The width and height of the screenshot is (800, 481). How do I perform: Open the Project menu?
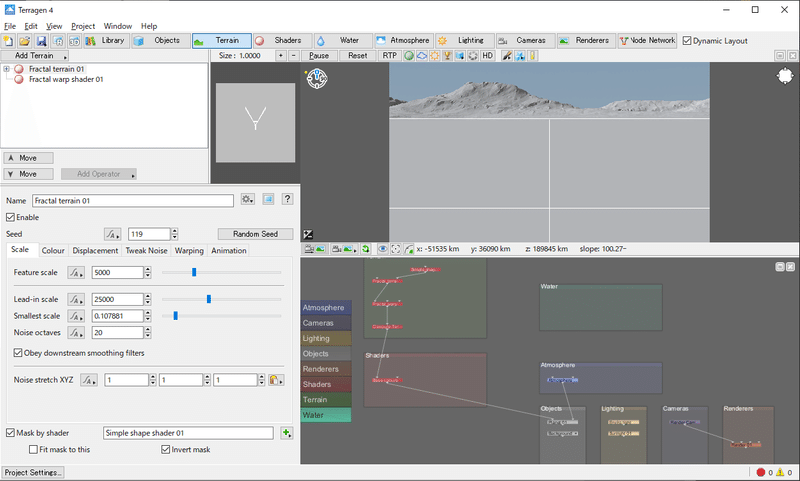click(83, 26)
